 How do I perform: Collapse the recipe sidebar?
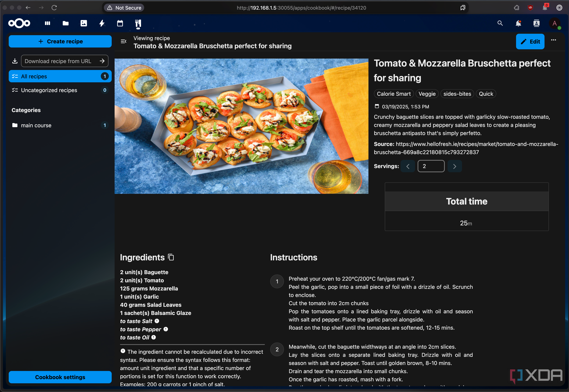(x=123, y=42)
